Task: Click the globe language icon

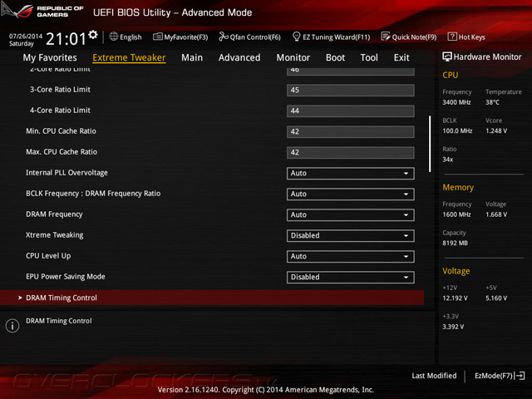Action: coord(114,37)
